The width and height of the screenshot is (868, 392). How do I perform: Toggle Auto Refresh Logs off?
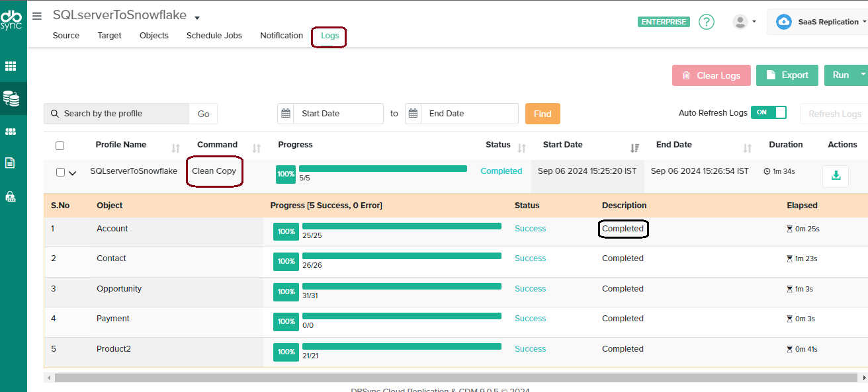click(769, 112)
